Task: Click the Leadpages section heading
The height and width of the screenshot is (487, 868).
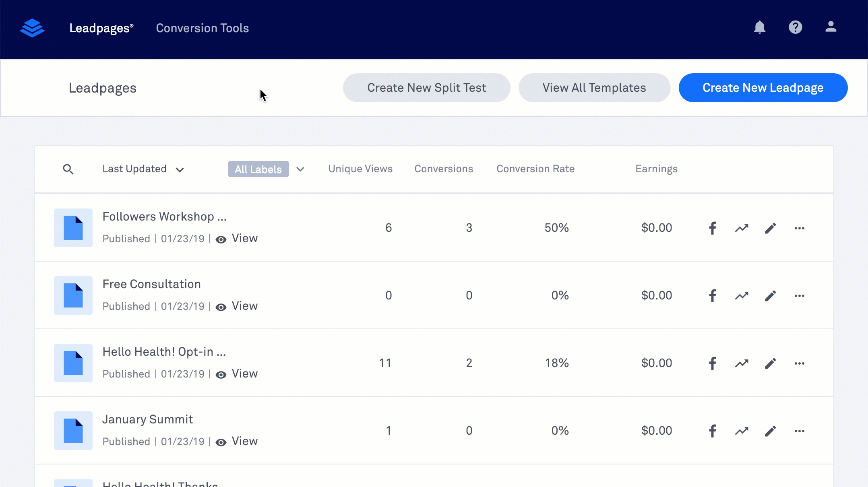Action: coord(102,88)
